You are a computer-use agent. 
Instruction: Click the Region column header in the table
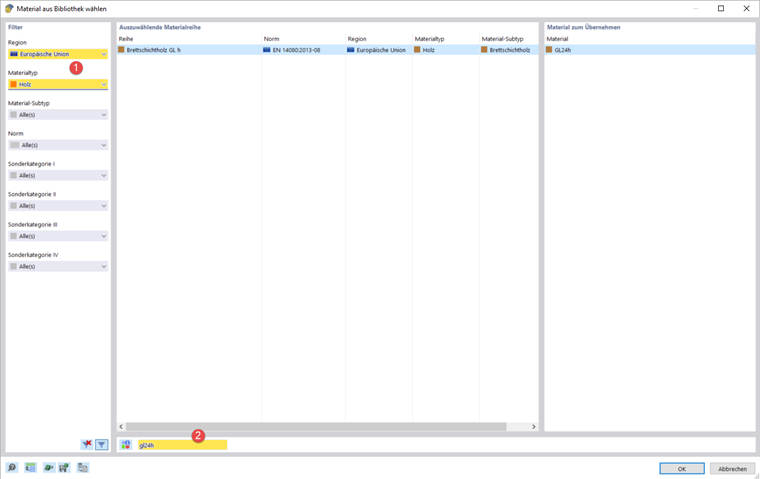point(357,39)
